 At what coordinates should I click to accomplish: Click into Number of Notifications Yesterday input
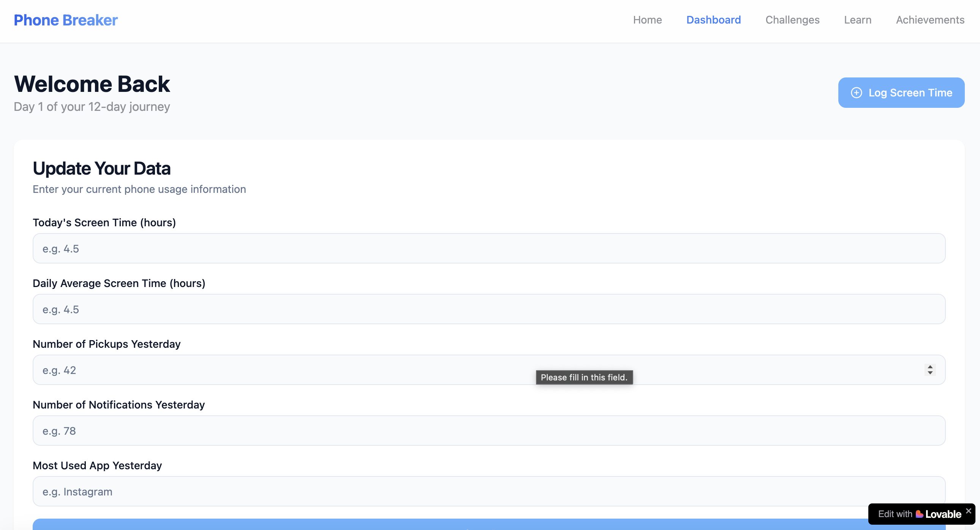tap(488, 431)
